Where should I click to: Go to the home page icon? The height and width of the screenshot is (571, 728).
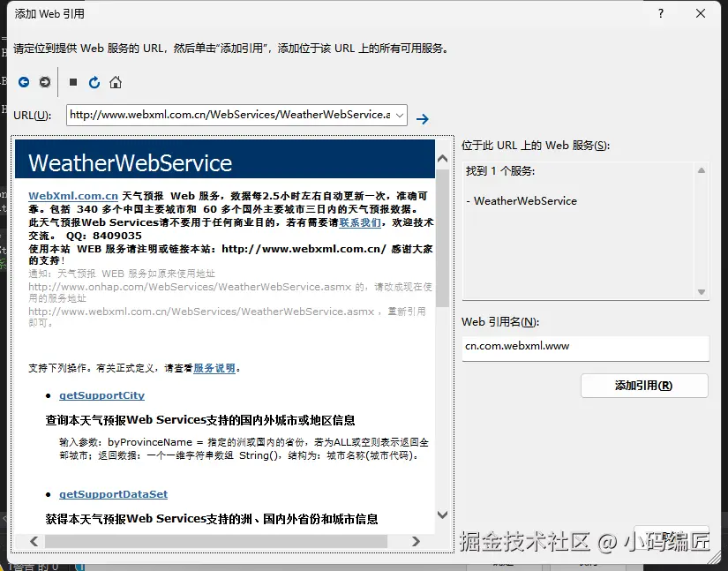point(116,82)
